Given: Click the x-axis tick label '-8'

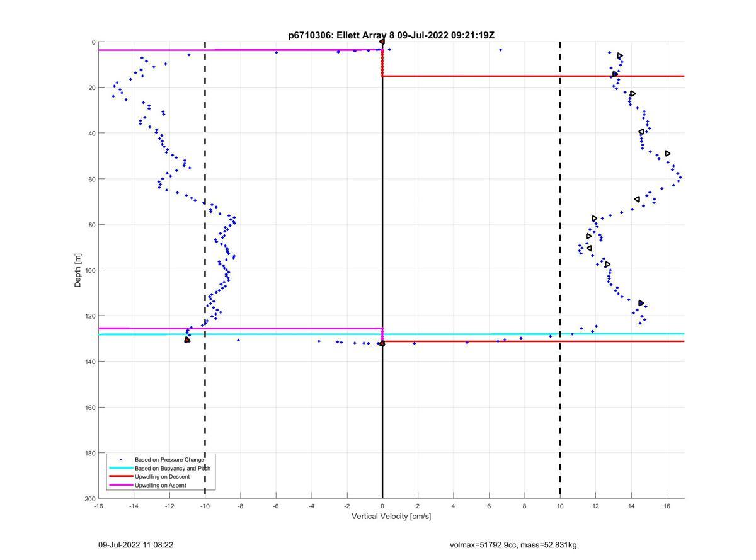Looking at the screenshot, I should coord(240,506).
